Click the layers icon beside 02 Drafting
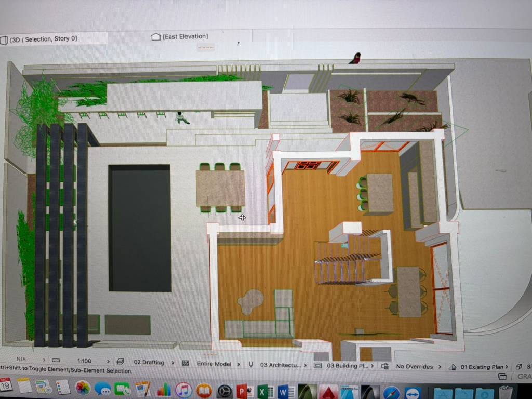The height and width of the screenshot is (399, 532). 121,362
